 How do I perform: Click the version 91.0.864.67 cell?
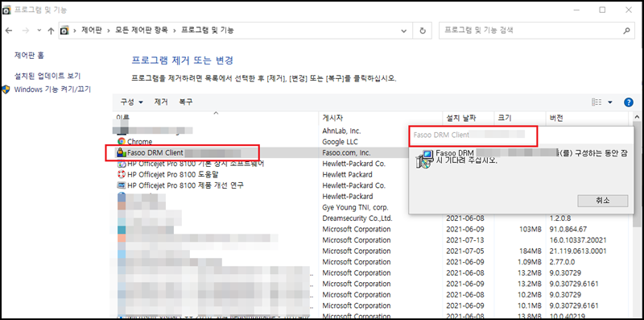pyautogui.click(x=568, y=229)
